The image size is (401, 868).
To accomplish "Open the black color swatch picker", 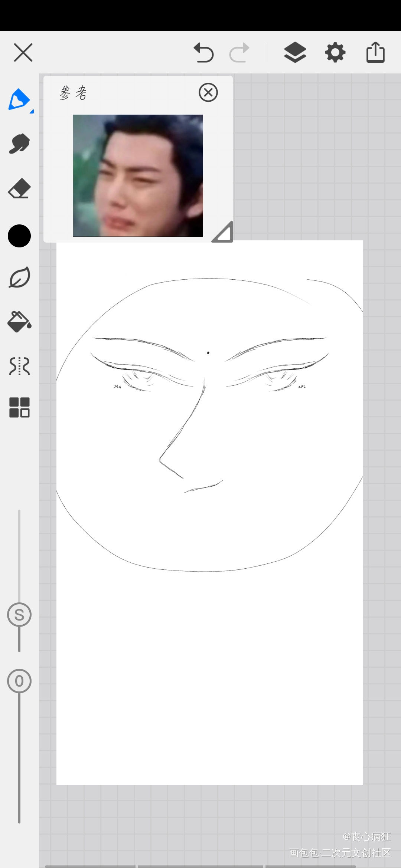I will coord(19,236).
